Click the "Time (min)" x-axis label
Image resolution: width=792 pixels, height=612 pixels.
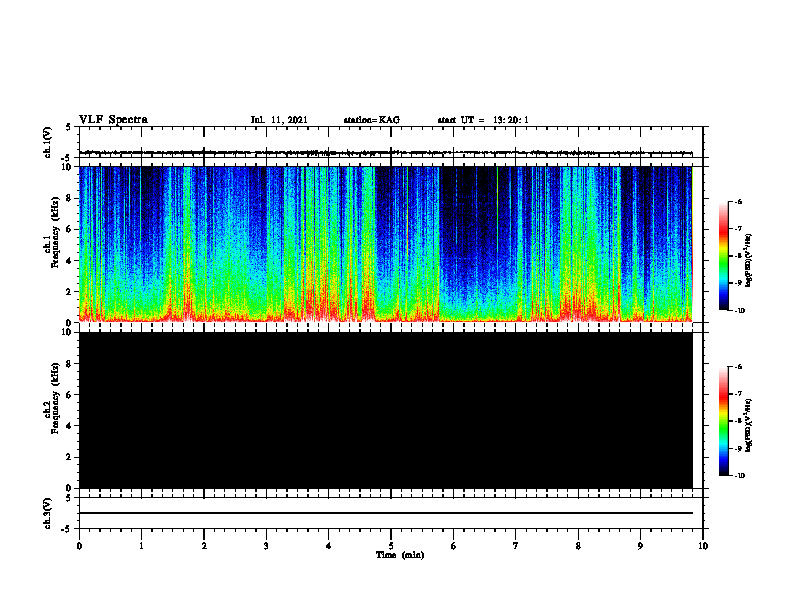(x=400, y=555)
